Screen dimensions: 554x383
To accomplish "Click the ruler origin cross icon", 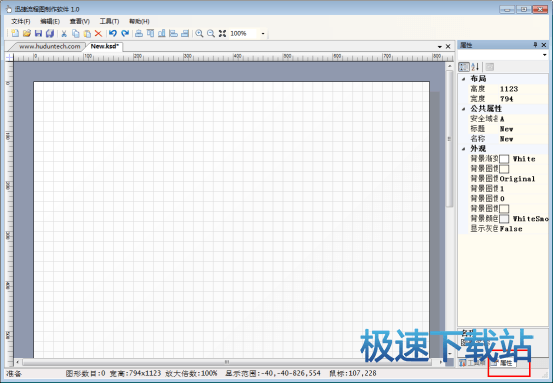I will (x=9, y=57).
